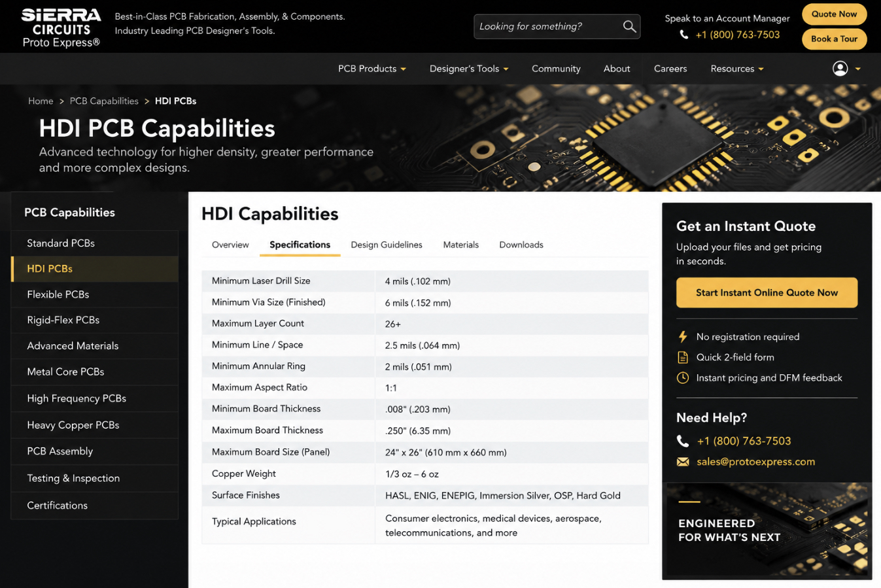Click the Minimum Annular Ring label
This screenshot has height=588, width=881.
(x=258, y=366)
